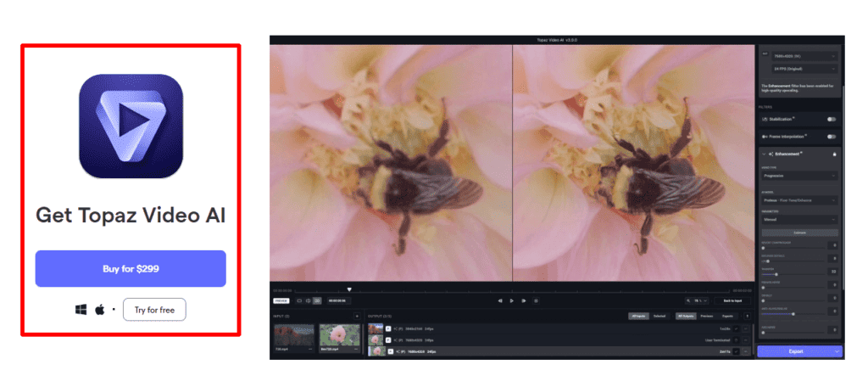Click the output list sort arrow icon
868x387 pixels.
748,316
